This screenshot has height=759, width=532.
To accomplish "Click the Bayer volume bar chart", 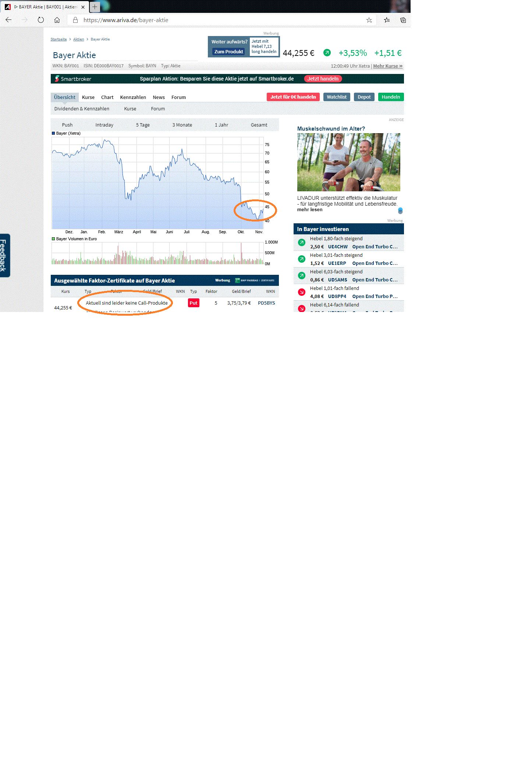I will (158, 253).
